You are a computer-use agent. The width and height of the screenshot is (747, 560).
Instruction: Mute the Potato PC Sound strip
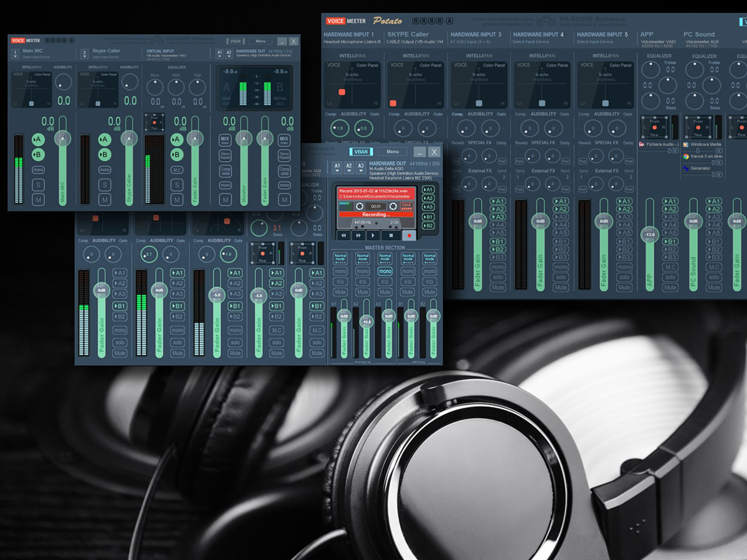[714, 287]
